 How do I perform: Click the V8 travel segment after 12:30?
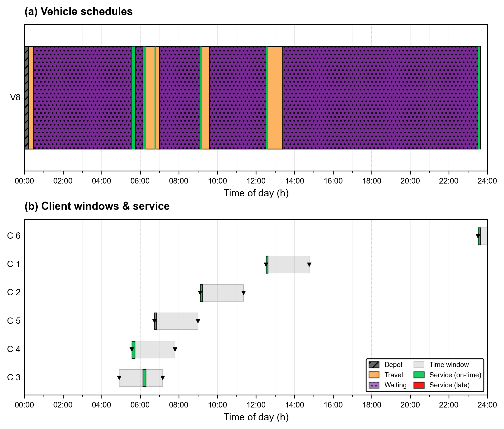(x=275, y=98)
